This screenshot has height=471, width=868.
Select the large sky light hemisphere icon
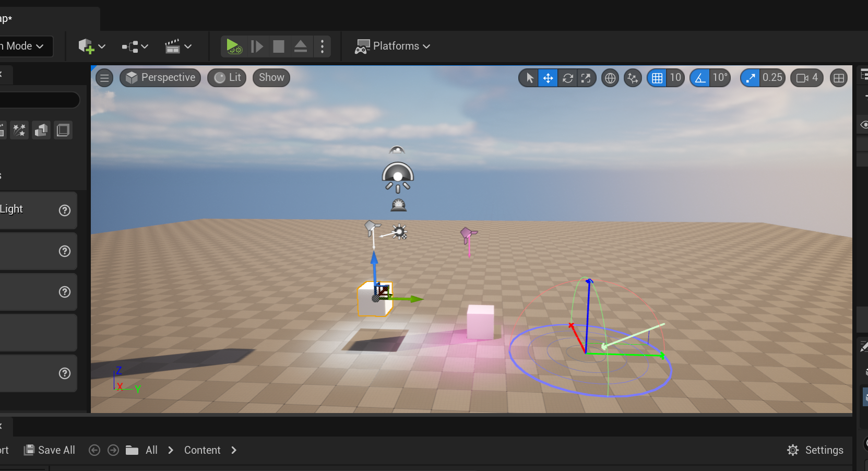[398, 177]
